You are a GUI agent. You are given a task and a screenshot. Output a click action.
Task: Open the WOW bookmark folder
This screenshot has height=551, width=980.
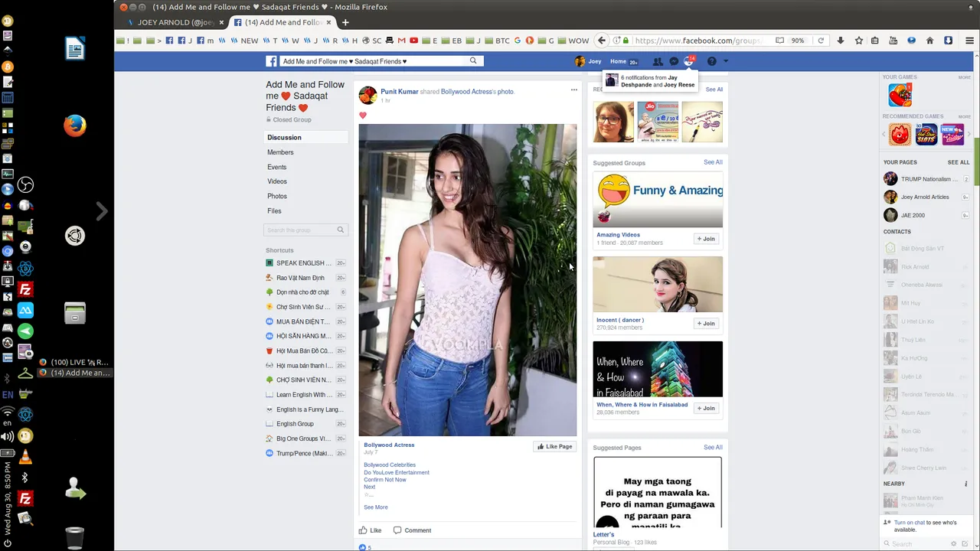point(574,41)
